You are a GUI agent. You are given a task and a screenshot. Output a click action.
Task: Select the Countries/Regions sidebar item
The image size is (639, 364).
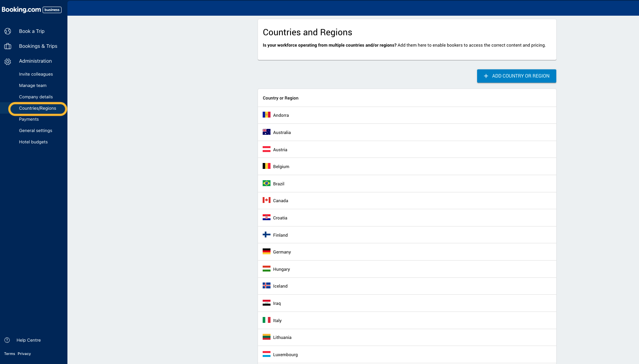point(38,109)
